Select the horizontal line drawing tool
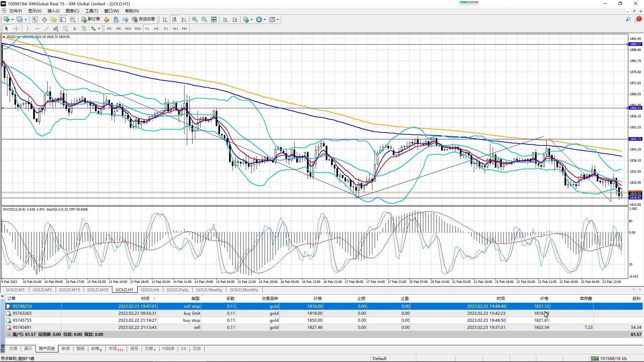 pyautogui.click(x=37, y=28)
